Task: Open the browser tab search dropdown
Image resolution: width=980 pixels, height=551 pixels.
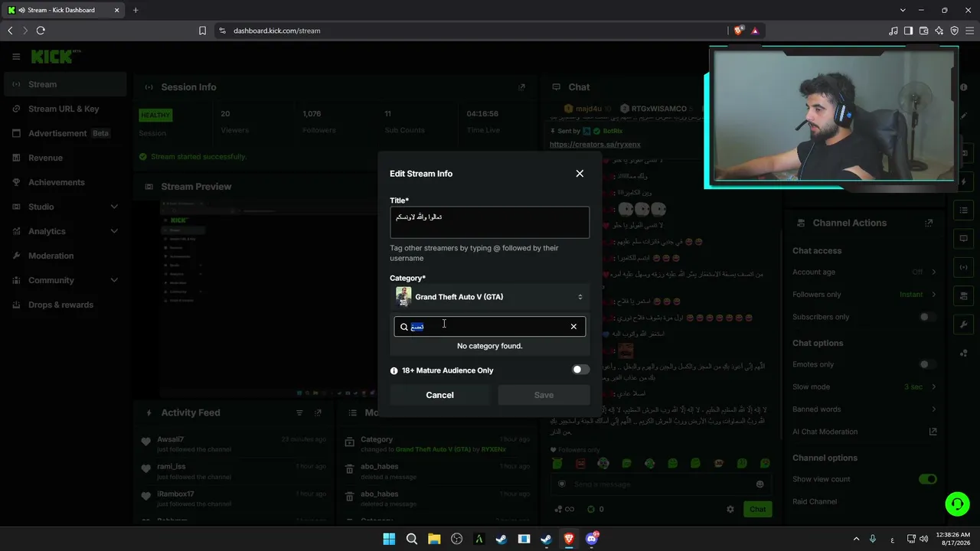Action: pos(903,10)
